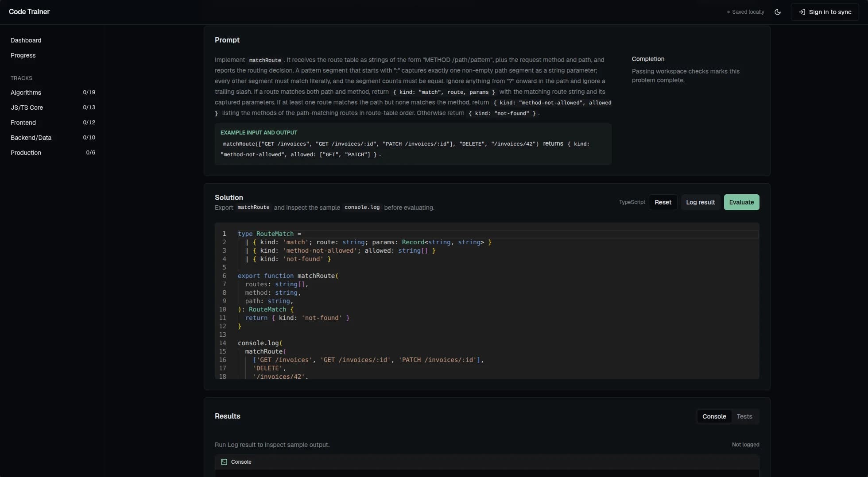Click Sign in to sync button
Image resolution: width=868 pixels, height=477 pixels.
(x=825, y=12)
